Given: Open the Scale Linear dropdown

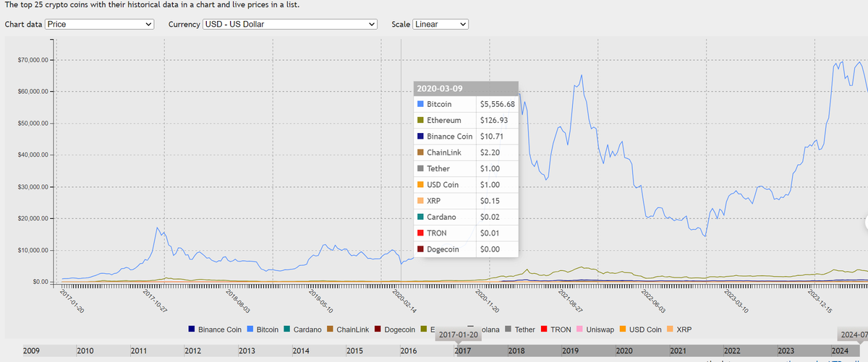Looking at the screenshot, I should [x=441, y=24].
